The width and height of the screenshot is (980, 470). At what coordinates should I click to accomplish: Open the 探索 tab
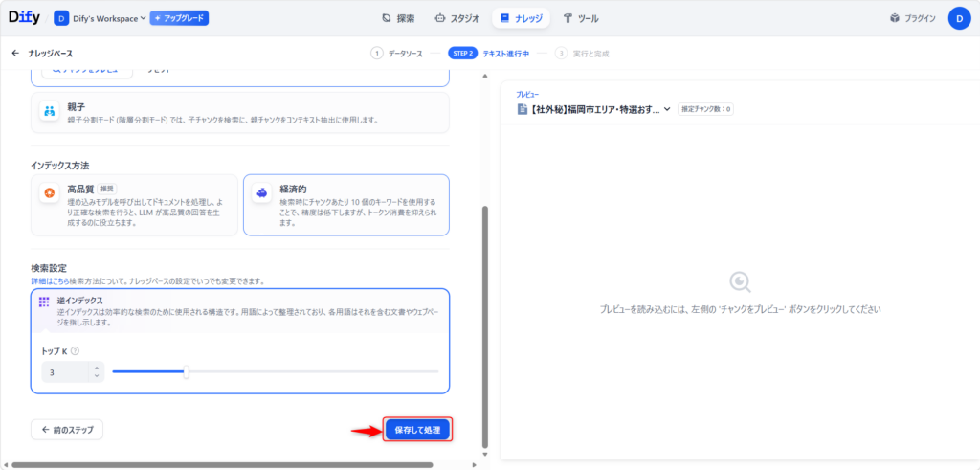[x=398, y=18]
